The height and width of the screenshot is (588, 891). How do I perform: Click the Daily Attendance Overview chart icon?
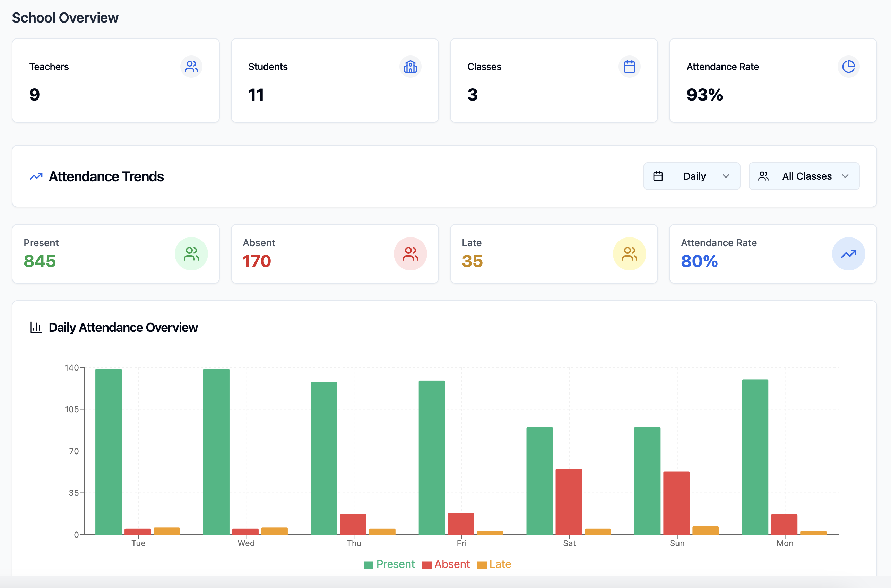tap(36, 327)
